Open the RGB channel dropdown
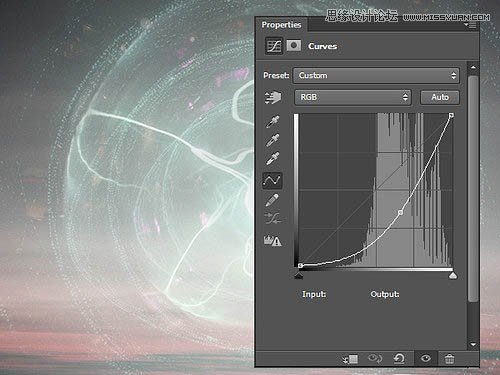This screenshot has width=500, height=375. pyautogui.click(x=353, y=97)
